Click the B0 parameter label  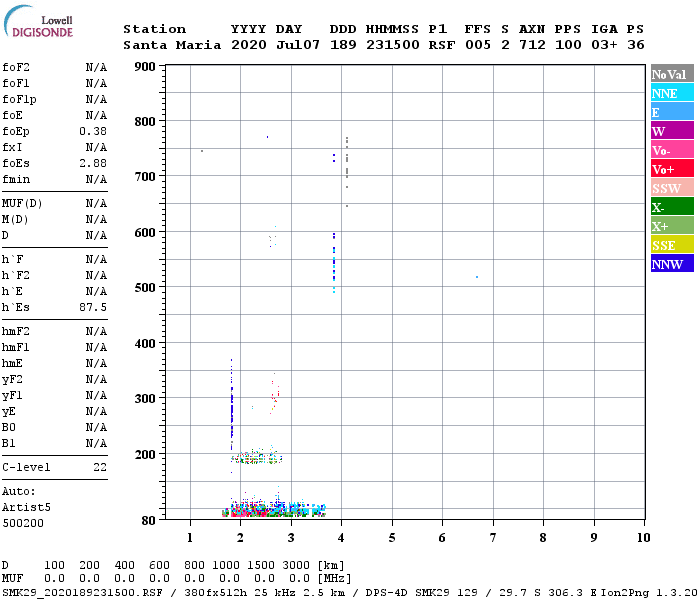tap(8, 427)
